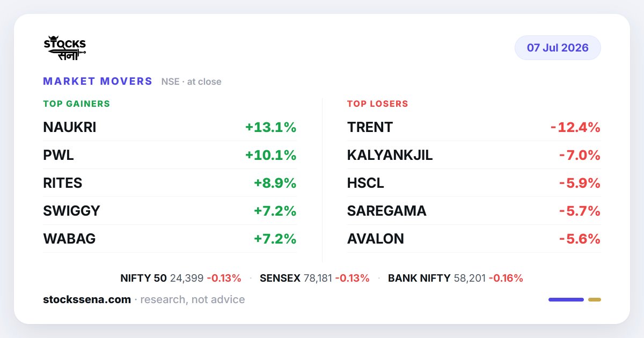Click the MARKET MOVERS heading

point(98,82)
